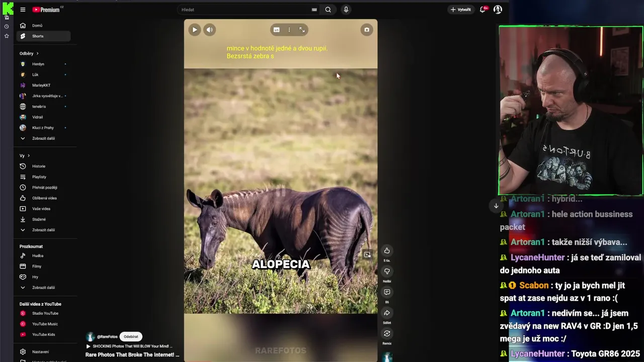The image size is (644, 362).
Task: Expand Zobrazit další under Prozkoumat
Action: pos(43,288)
